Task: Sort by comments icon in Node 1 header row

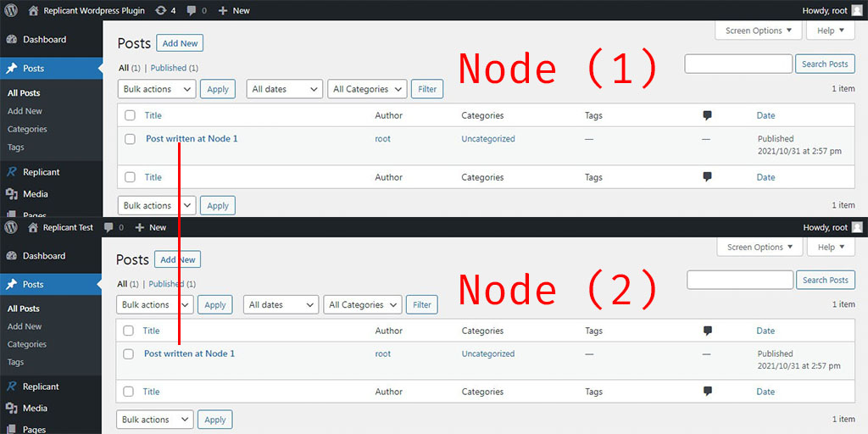Action: tap(707, 115)
